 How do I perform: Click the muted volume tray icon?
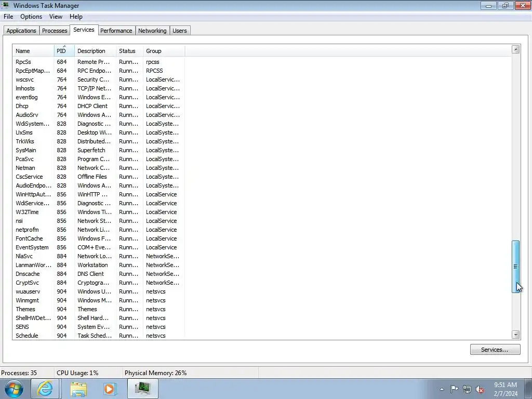[x=480, y=390]
